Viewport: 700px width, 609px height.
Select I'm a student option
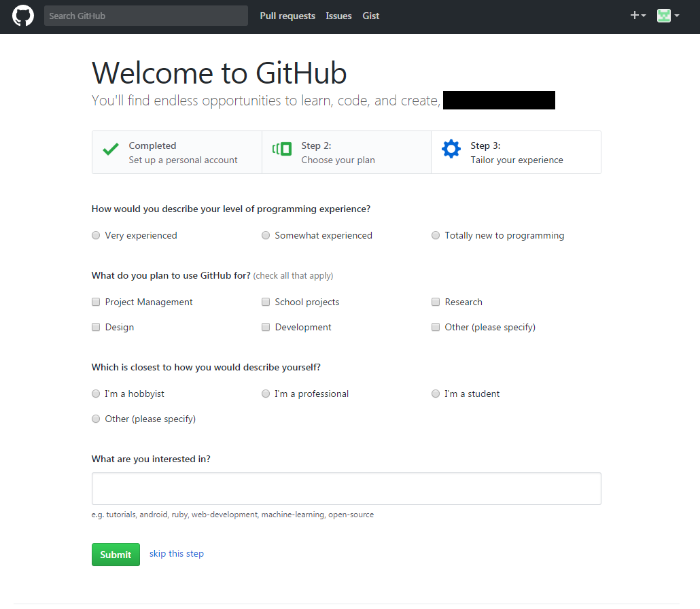pyautogui.click(x=436, y=394)
